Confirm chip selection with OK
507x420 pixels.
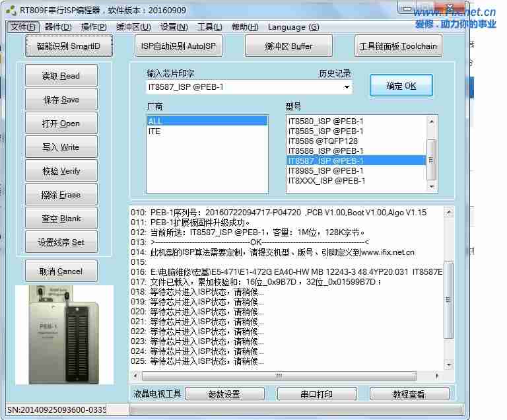pyautogui.click(x=401, y=86)
